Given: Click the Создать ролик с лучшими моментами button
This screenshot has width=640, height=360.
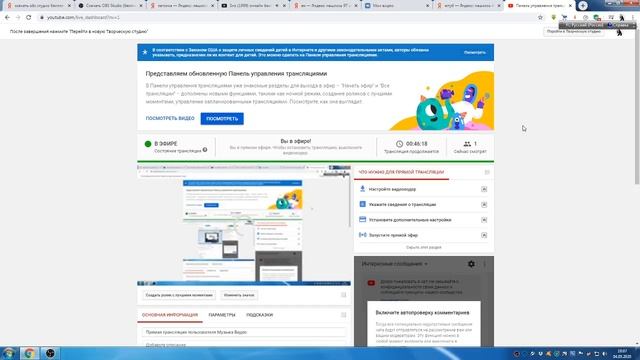Looking at the screenshot, I should pyautogui.click(x=179, y=295).
